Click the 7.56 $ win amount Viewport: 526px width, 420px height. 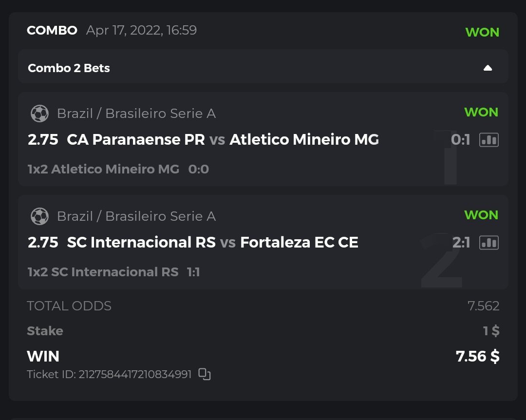tap(477, 356)
